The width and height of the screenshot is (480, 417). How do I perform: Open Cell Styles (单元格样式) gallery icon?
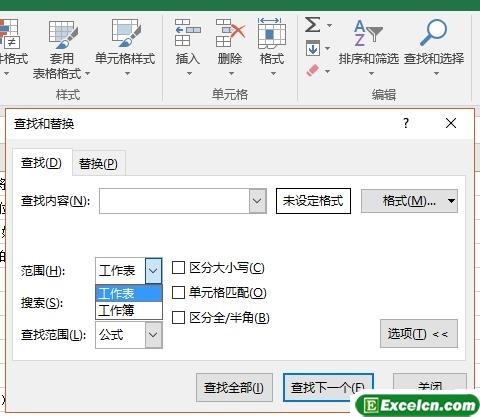pos(126,33)
